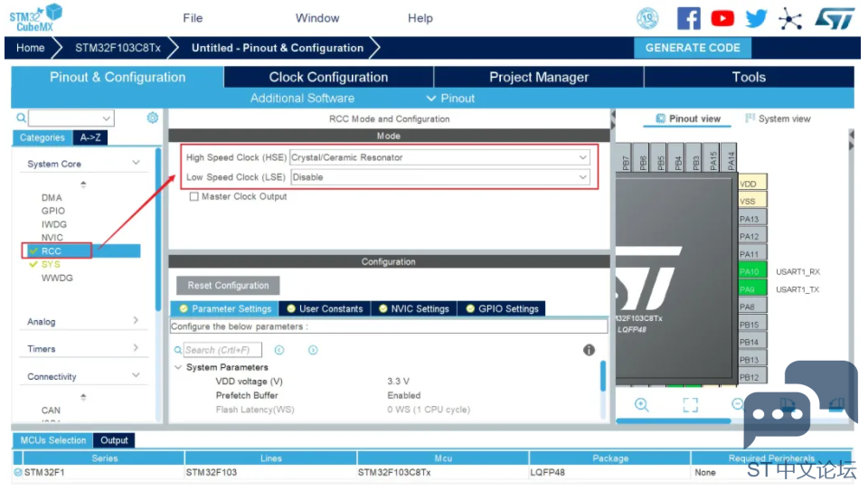Click the parameter info icon
Viewport: 868px width, 491px height.
coord(589,349)
